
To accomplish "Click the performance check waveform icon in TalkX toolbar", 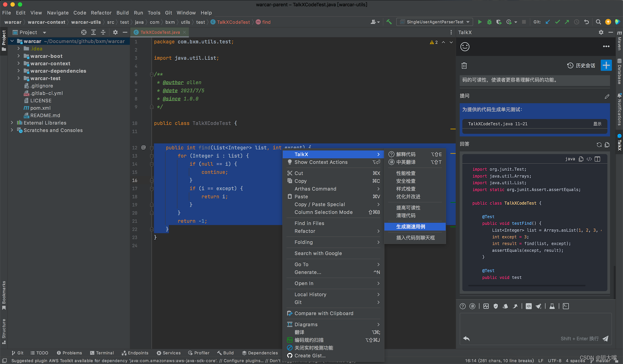I will coord(486,306).
